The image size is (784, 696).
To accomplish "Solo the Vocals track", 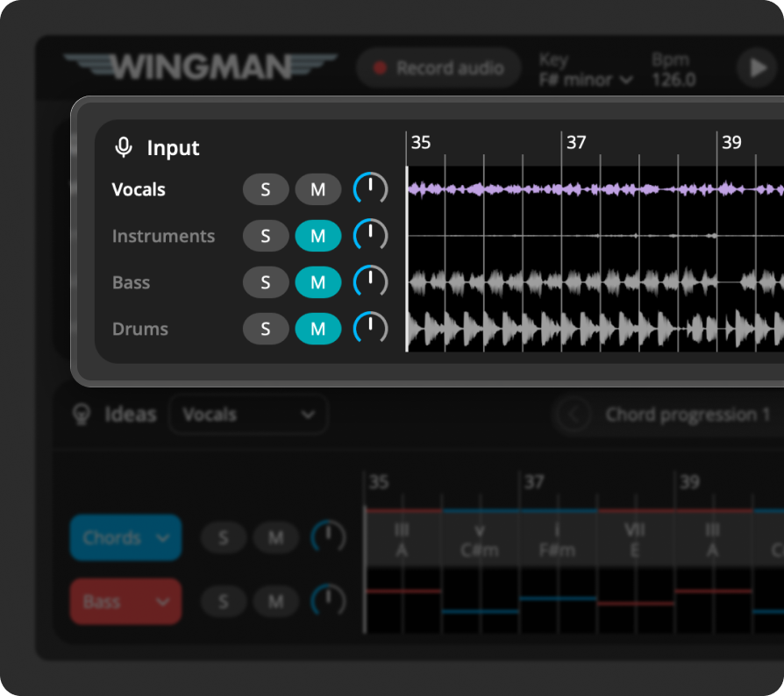I will point(266,189).
